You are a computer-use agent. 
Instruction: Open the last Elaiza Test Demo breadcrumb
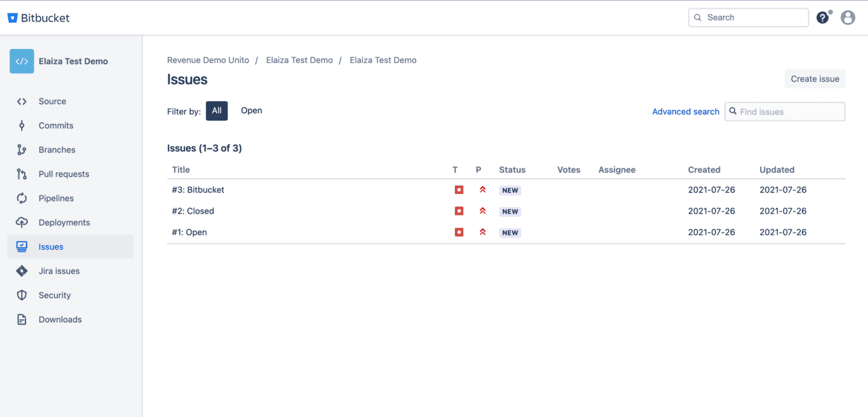click(383, 60)
